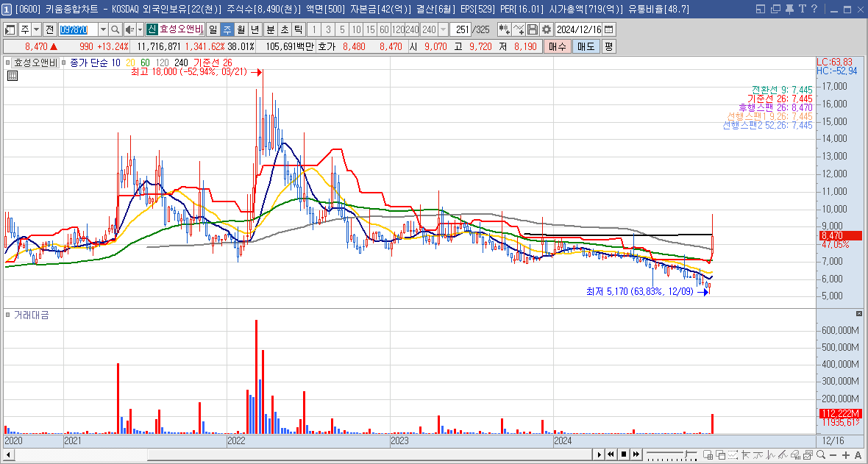Click the rewind button in playback controls
868x464 pixels.
coord(611,454)
